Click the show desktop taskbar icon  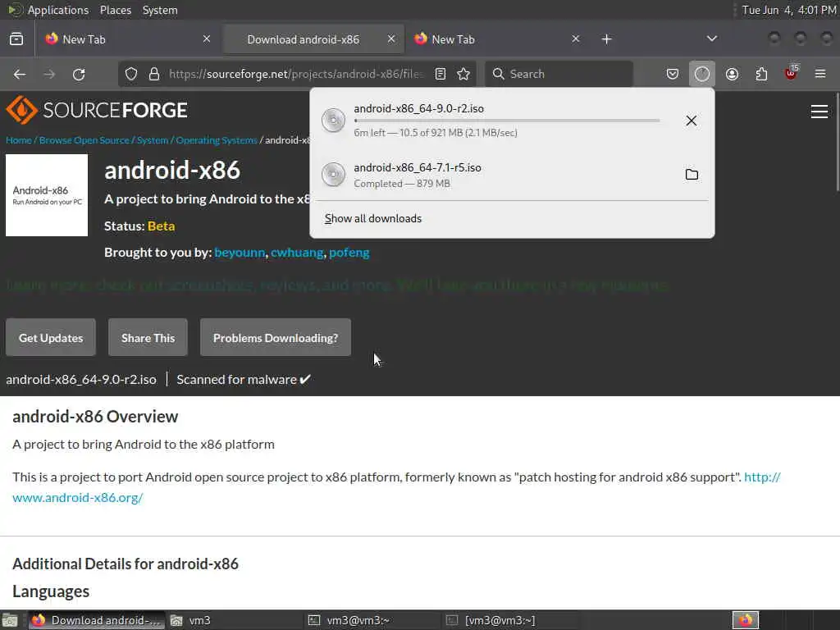tap(10, 620)
